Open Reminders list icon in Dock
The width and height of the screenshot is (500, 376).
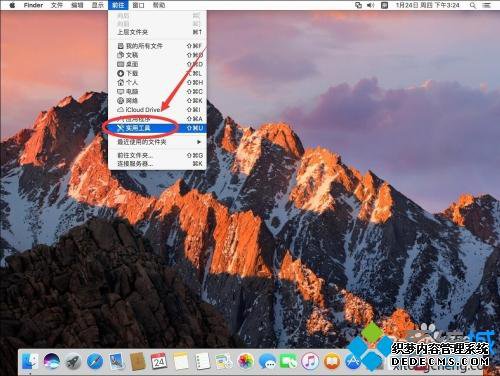(x=202, y=361)
